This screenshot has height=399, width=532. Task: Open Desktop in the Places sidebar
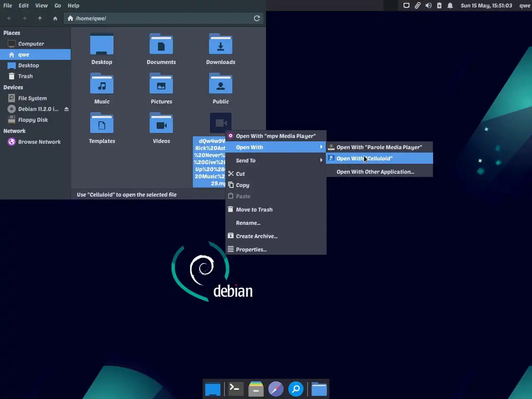click(35, 65)
